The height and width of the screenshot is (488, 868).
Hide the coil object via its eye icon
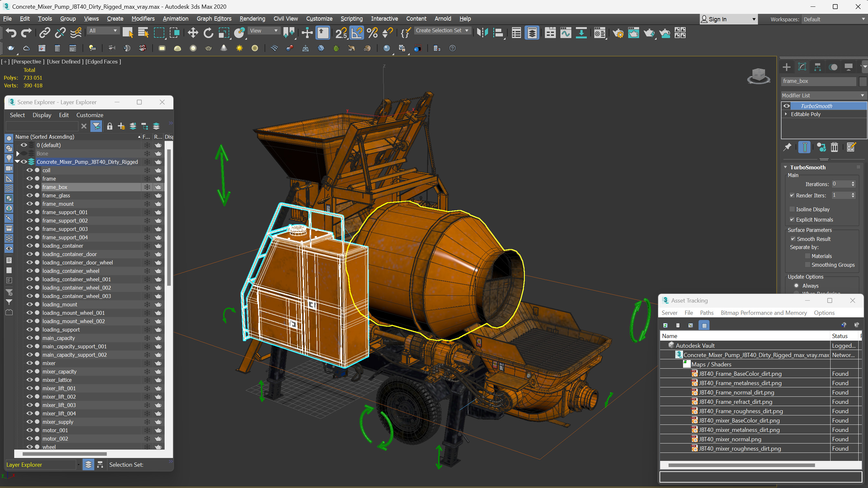(30, 170)
